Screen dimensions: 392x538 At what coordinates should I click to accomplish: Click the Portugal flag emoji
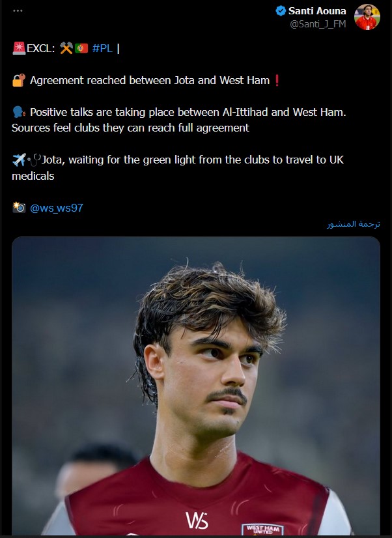[81, 48]
